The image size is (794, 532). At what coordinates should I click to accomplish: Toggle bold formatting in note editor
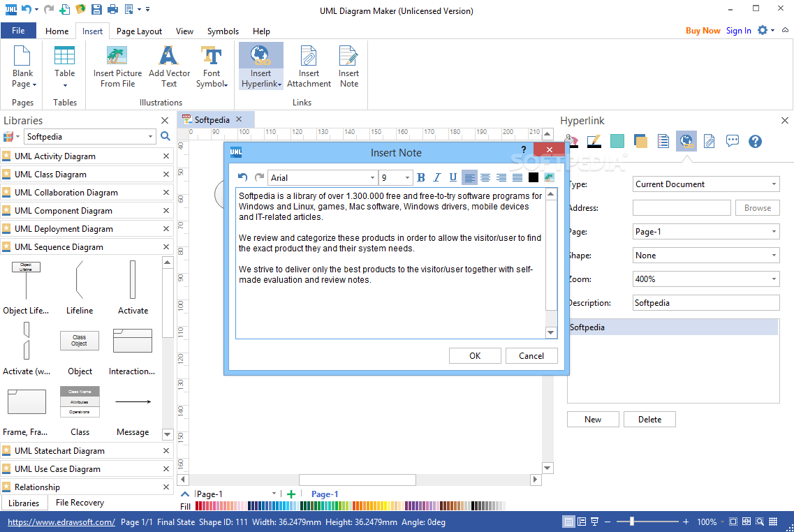point(421,177)
